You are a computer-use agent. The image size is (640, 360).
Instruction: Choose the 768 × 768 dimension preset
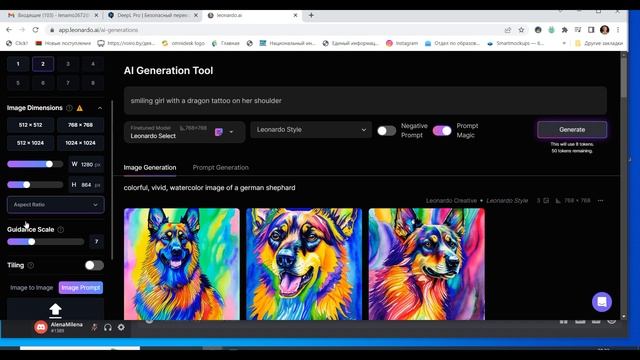80,125
